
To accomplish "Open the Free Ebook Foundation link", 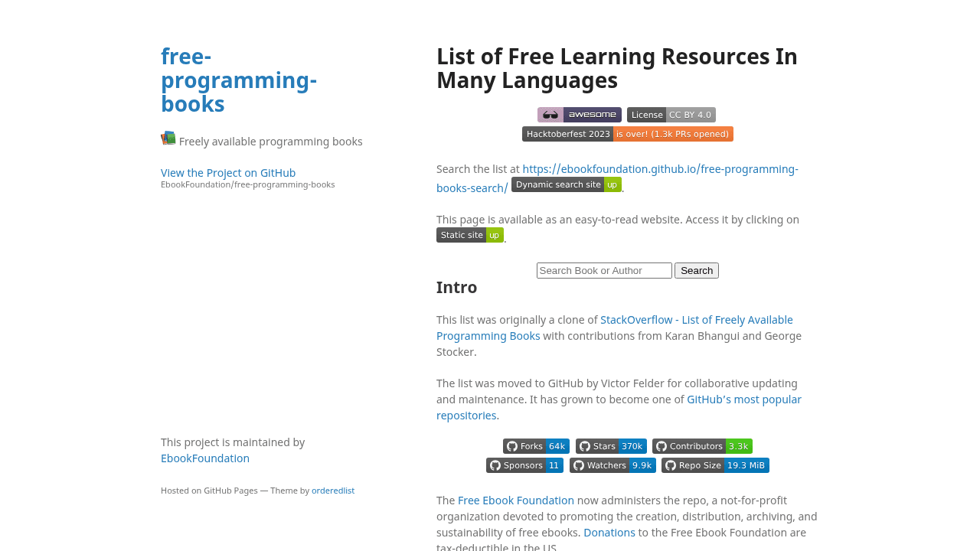I will [x=516, y=500].
